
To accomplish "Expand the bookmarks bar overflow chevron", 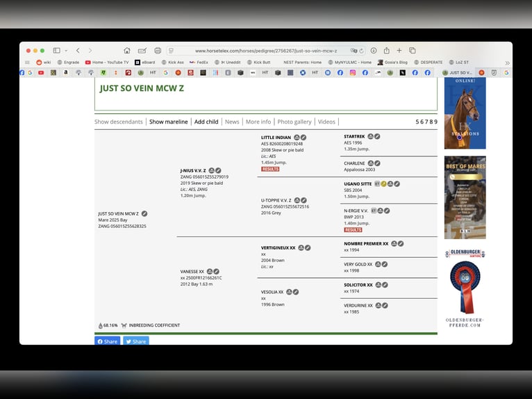I will [x=507, y=63].
